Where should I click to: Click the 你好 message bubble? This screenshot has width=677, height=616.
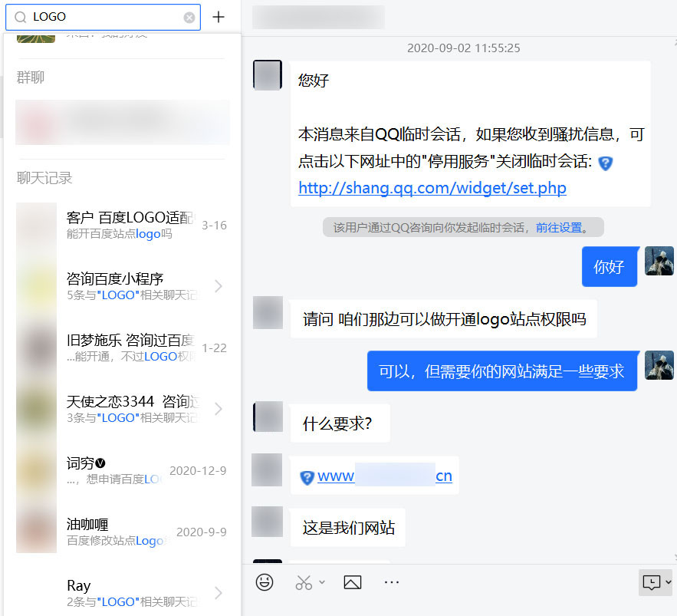[610, 266]
